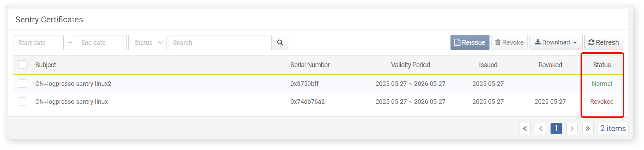Toggle the select-all header checkbox
The width and height of the screenshot is (644, 150).
[22, 65]
